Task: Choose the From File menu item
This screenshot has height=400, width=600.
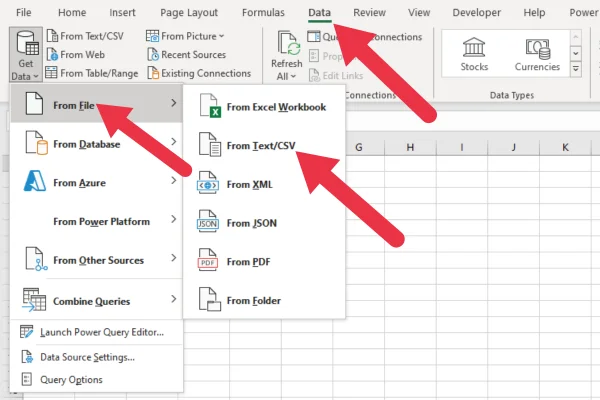Action: [x=96, y=104]
